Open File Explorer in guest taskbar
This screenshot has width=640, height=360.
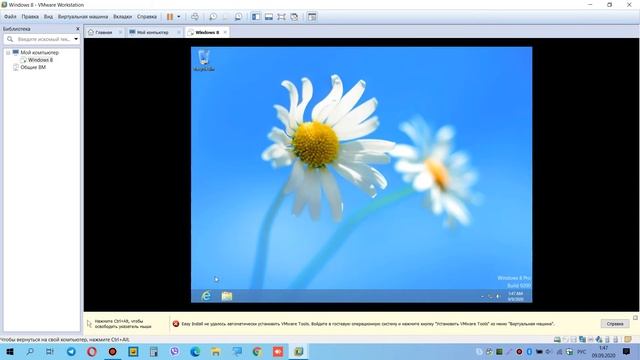[227, 296]
